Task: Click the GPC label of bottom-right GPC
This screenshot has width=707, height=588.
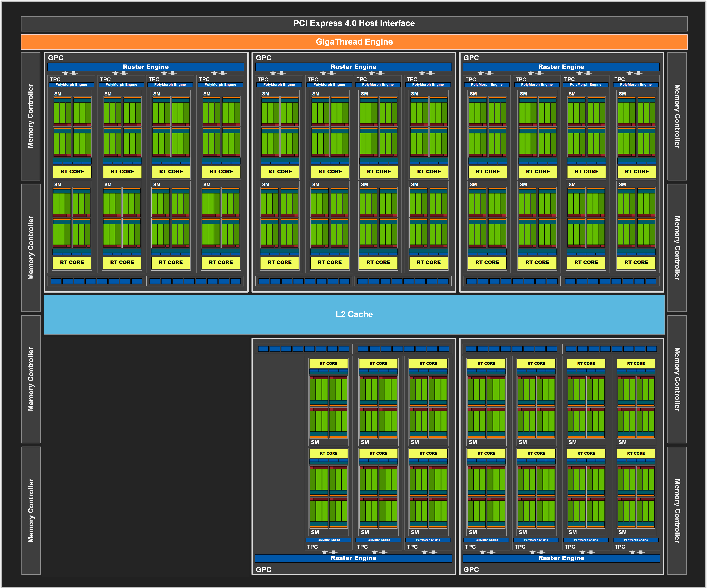Action: [x=471, y=569]
